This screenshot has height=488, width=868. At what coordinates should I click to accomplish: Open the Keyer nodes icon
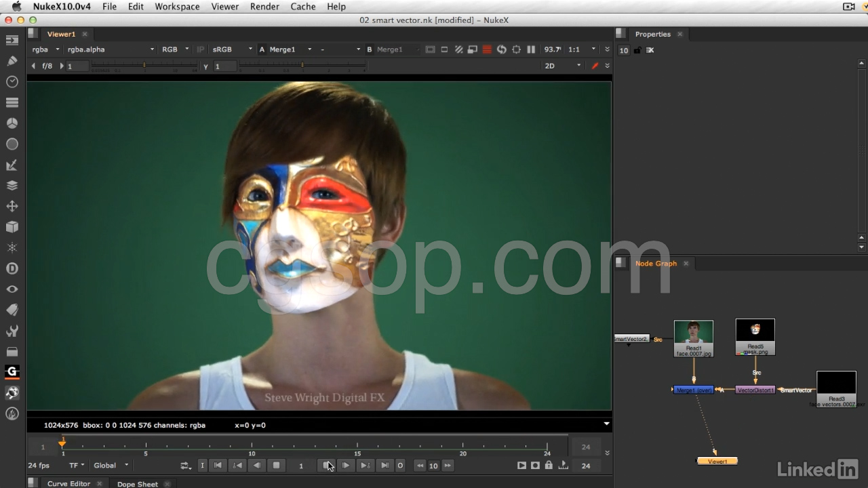point(12,165)
